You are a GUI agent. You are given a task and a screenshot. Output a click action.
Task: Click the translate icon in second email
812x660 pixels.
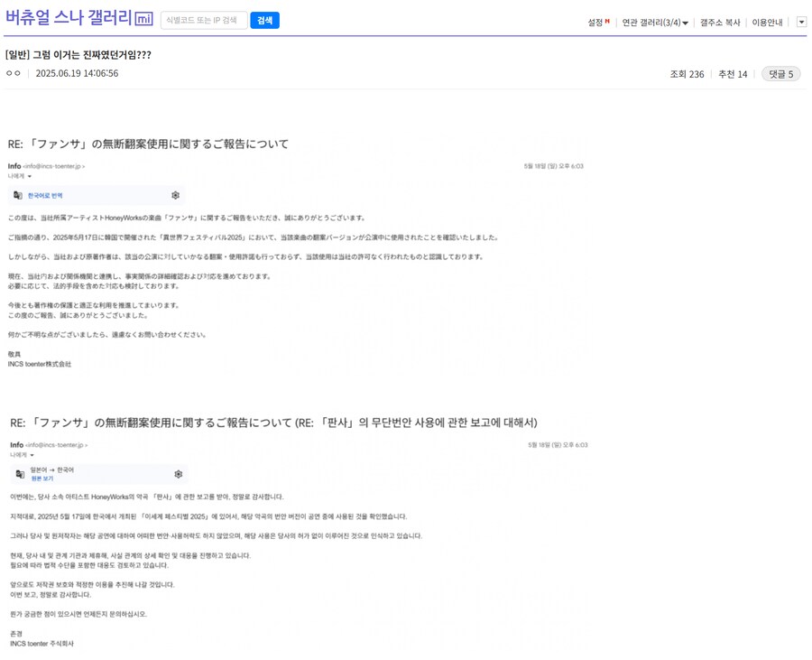(19, 474)
